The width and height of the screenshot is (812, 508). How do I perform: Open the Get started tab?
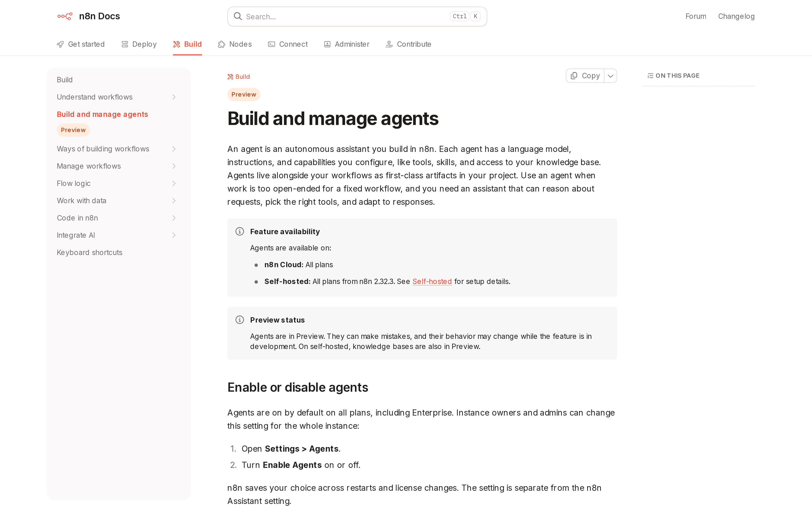click(x=80, y=44)
